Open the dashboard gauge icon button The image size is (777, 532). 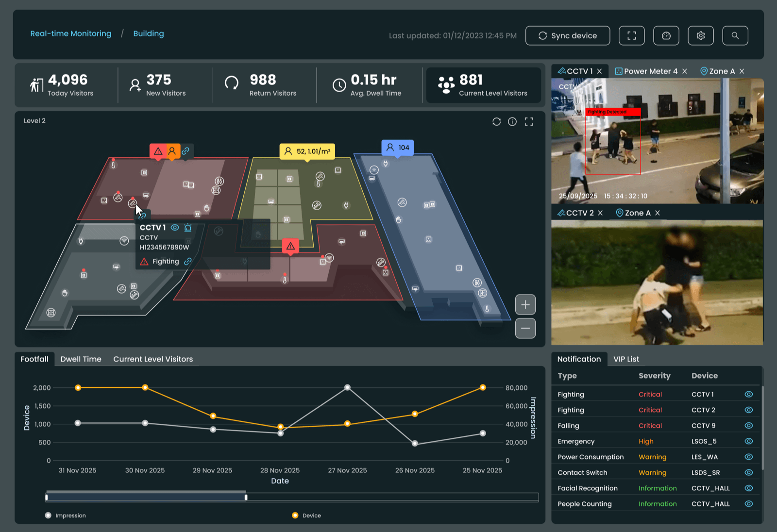pos(666,35)
